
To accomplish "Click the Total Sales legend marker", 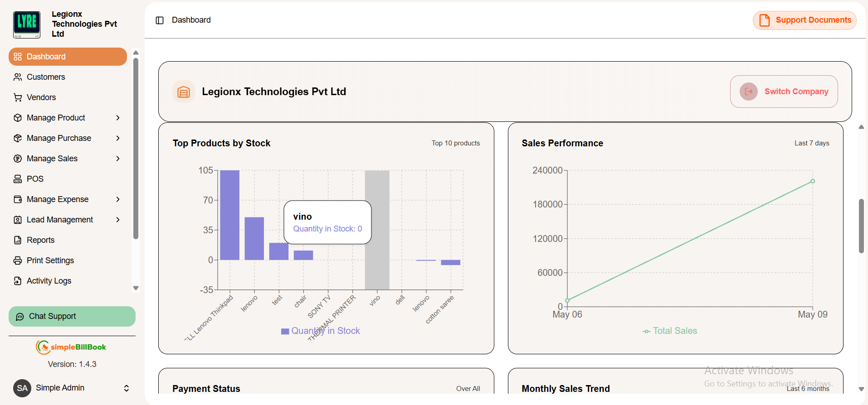I will click(647, 332).
